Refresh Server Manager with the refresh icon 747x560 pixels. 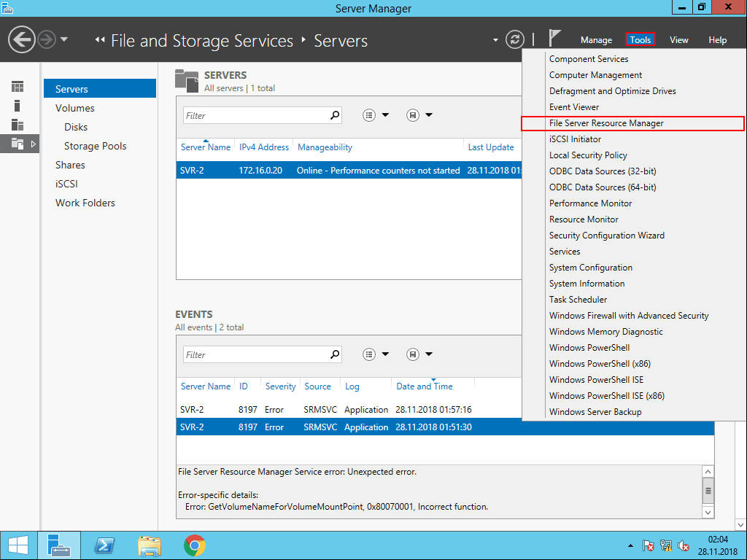[x=516, y=40]
